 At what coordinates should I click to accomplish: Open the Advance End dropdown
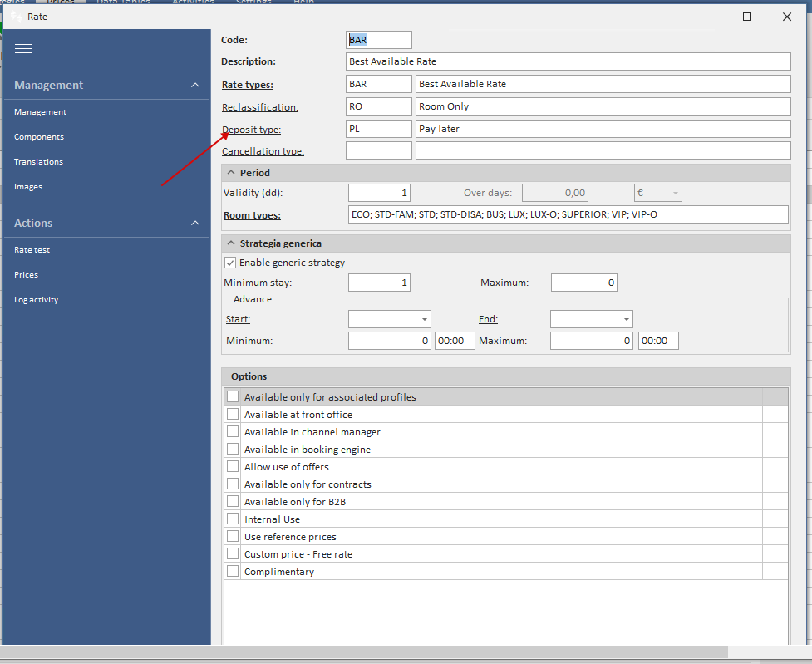626,320
